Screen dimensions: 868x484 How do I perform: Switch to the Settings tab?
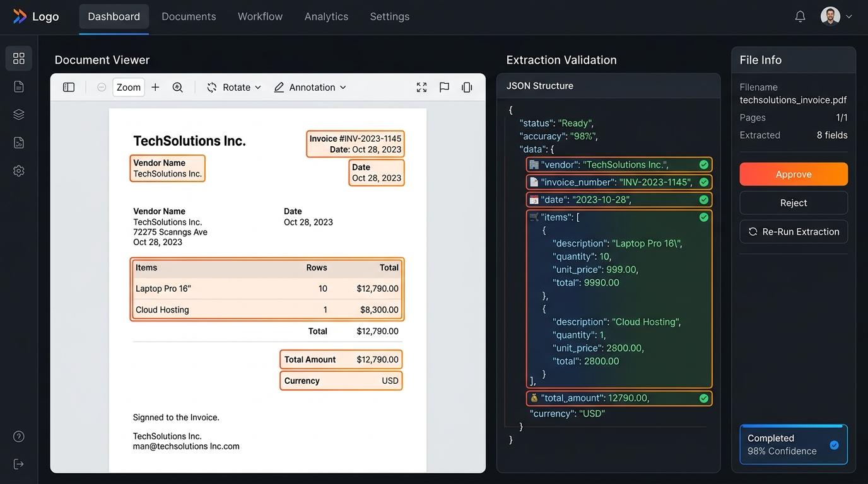390,17
